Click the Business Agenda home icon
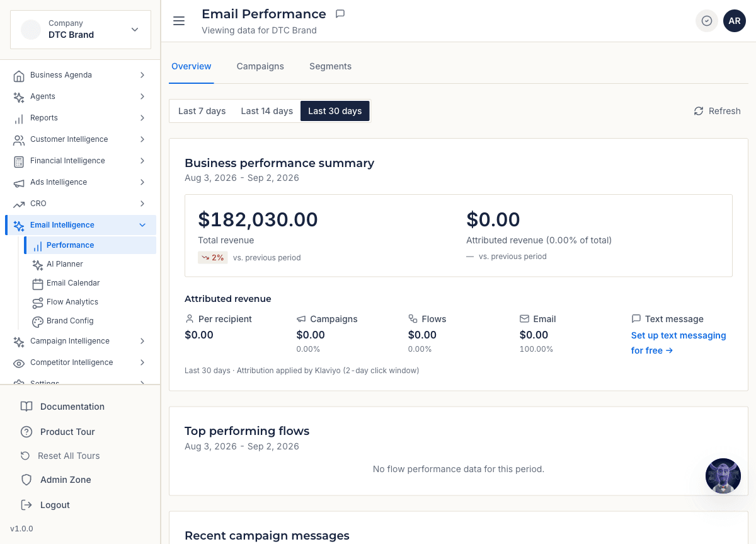Viewport: 756px width, 544px height. click(x=19, y=76)
